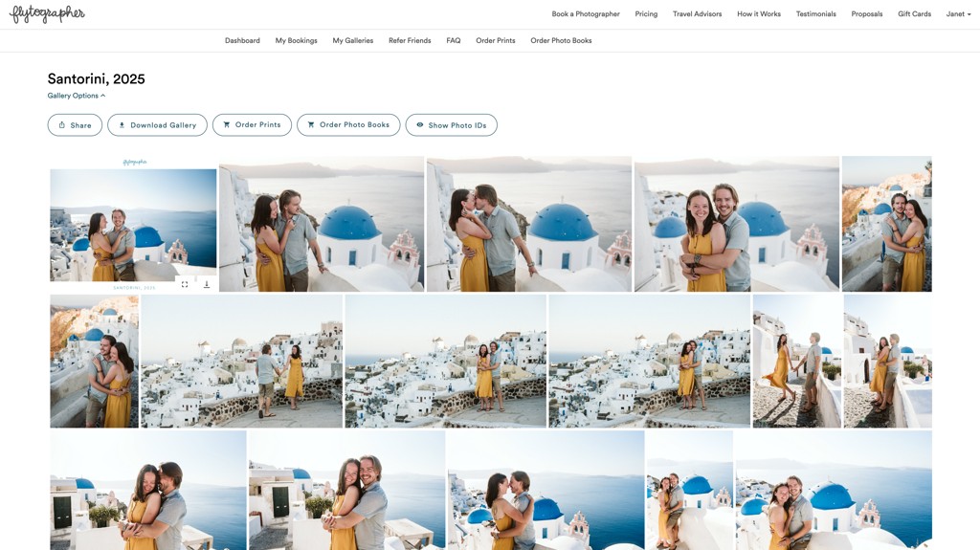The width and height of the screenshot is (980, 550).
Task: Toggle Show Photo IDs
Action: point(452,125)
